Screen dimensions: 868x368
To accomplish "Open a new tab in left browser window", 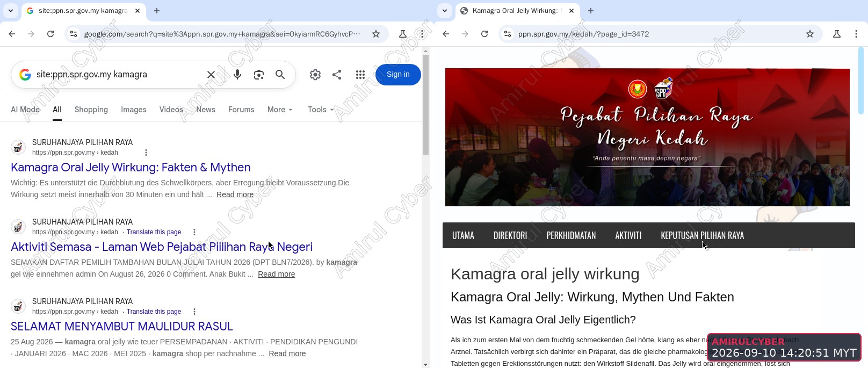I will (157, 11).
